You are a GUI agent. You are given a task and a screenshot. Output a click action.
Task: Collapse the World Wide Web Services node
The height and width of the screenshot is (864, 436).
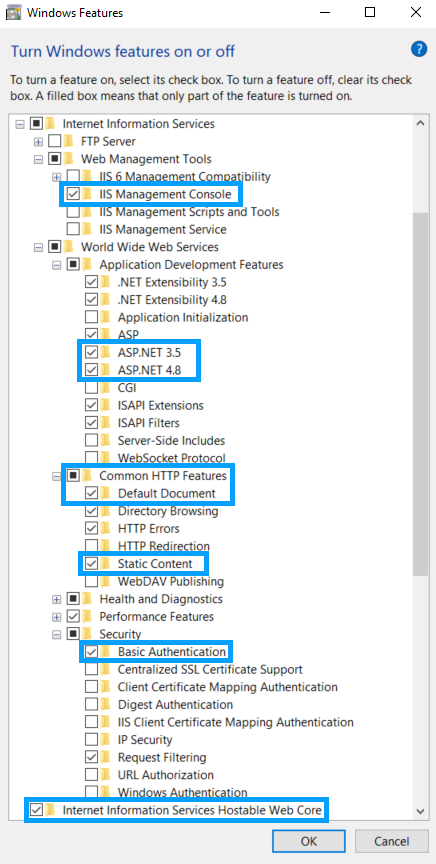[x=38, y=247]
